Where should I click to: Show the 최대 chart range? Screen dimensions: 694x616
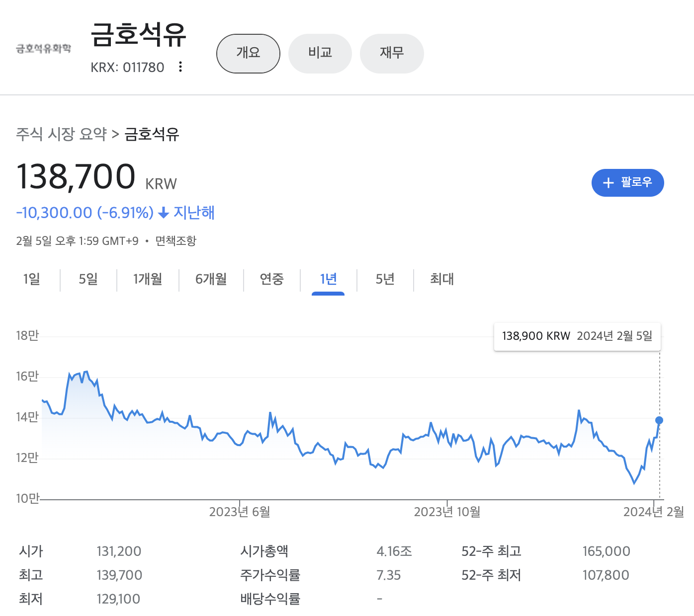point(442,279)
